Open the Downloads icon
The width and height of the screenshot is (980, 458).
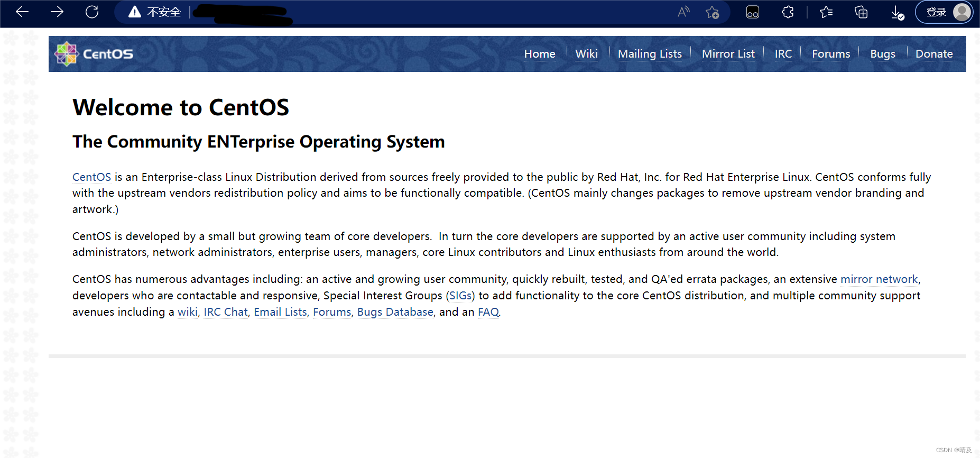pos(897,12)
